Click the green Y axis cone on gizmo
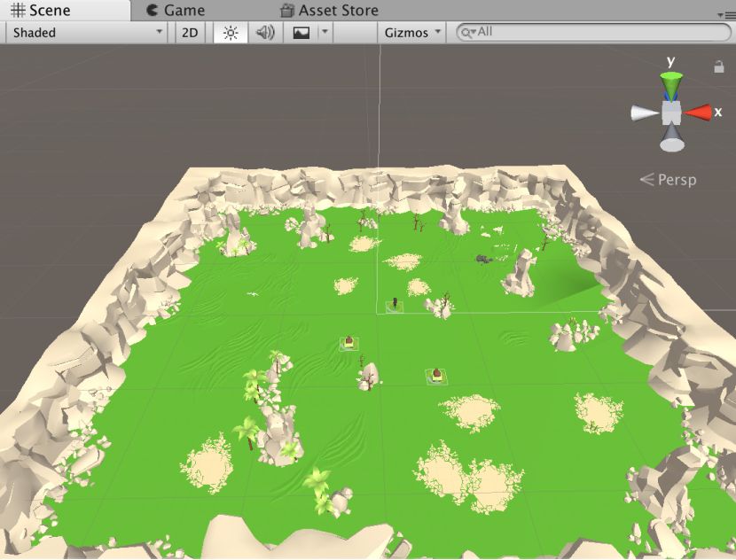Image resolution: width=736 pixels, height=560 pixels. coord(671,83)
